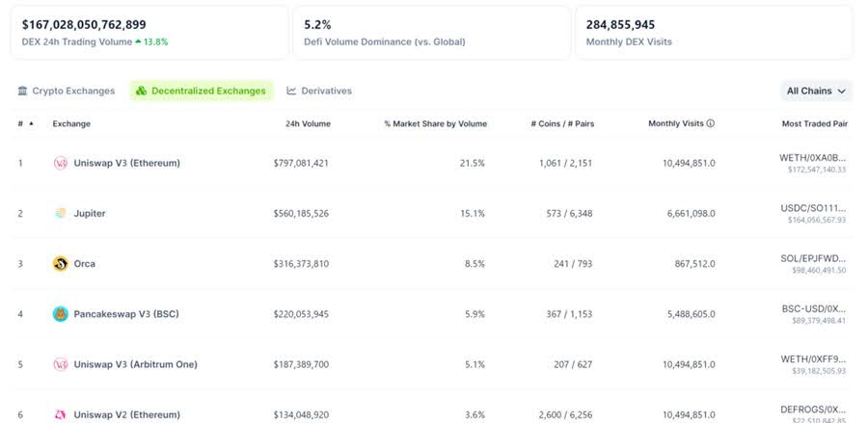Viewport: 868px width, 423px height.
Task: Click the Uniswap V2 (Ethereum) logo icon
Action: click(x=61, y=414)
